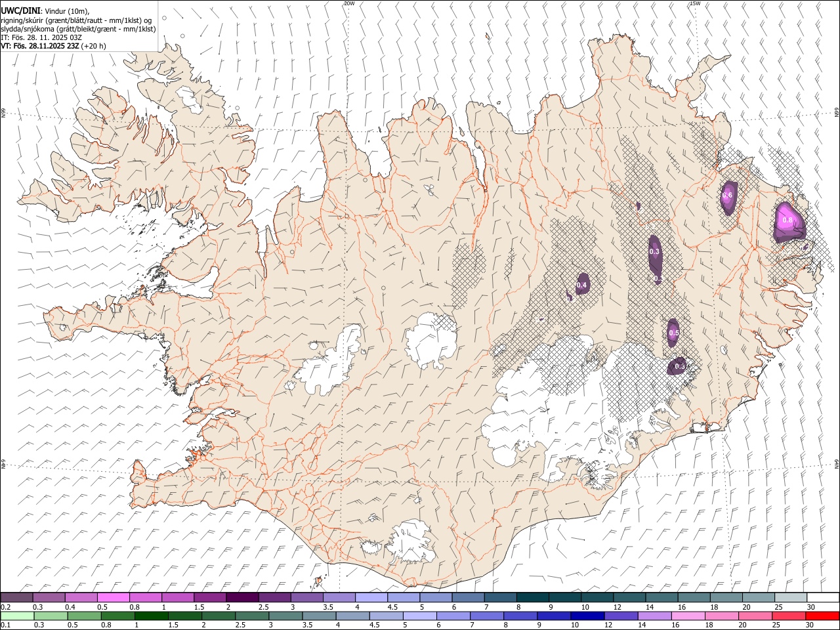Select light grey snow legend swatch starting at 25

click(x=790, y=598)
